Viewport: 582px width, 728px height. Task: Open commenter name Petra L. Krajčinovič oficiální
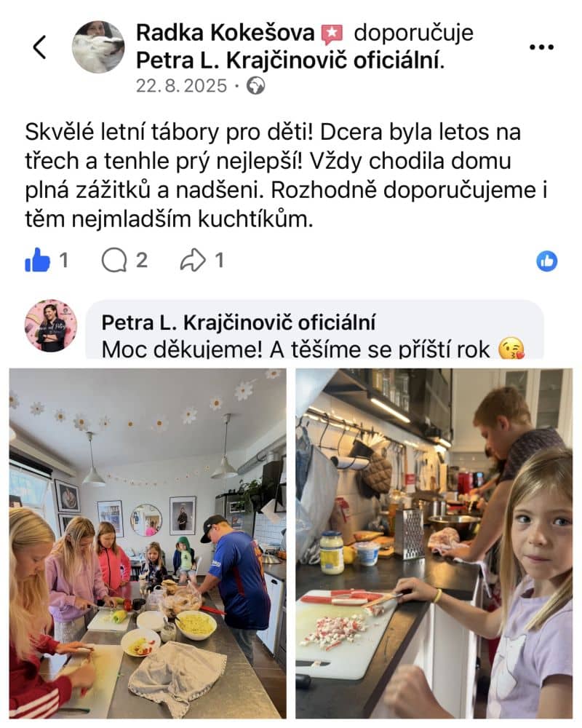pyautogui.click(x=239, y=323)
